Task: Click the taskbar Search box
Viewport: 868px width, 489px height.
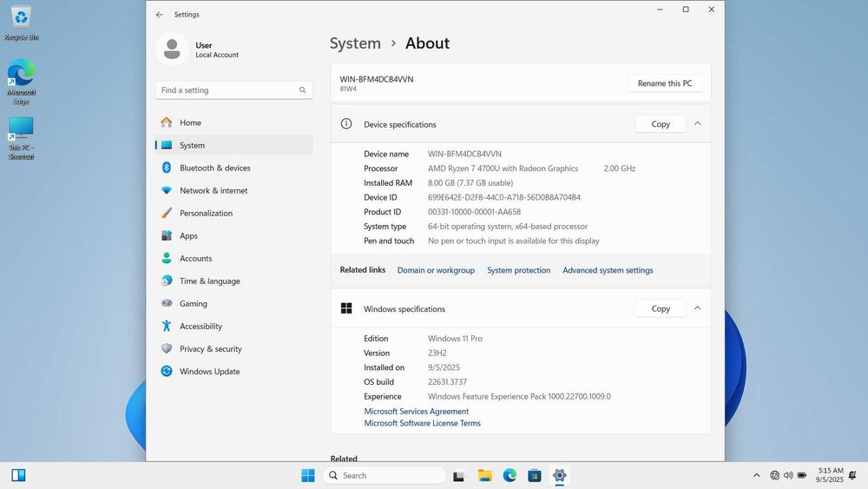Action: (x=385, y=475)
